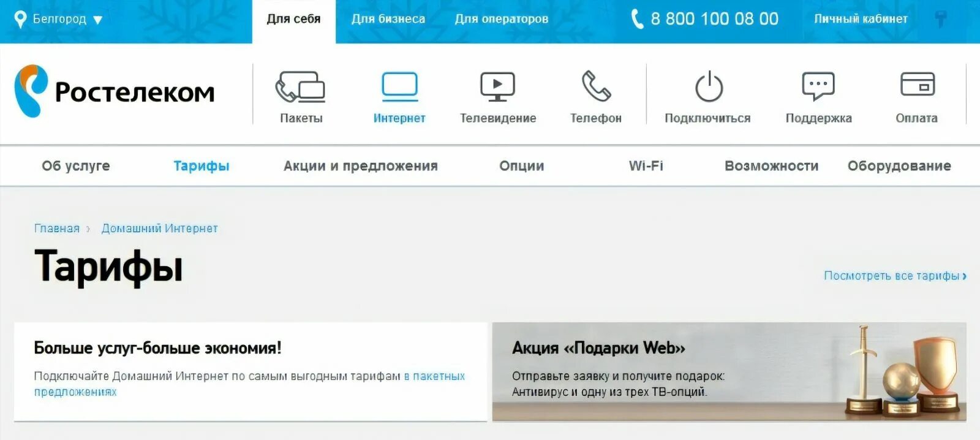Click the location pin icon near Белгород
Screen dimensions: 980x440
tap(20, 19)
